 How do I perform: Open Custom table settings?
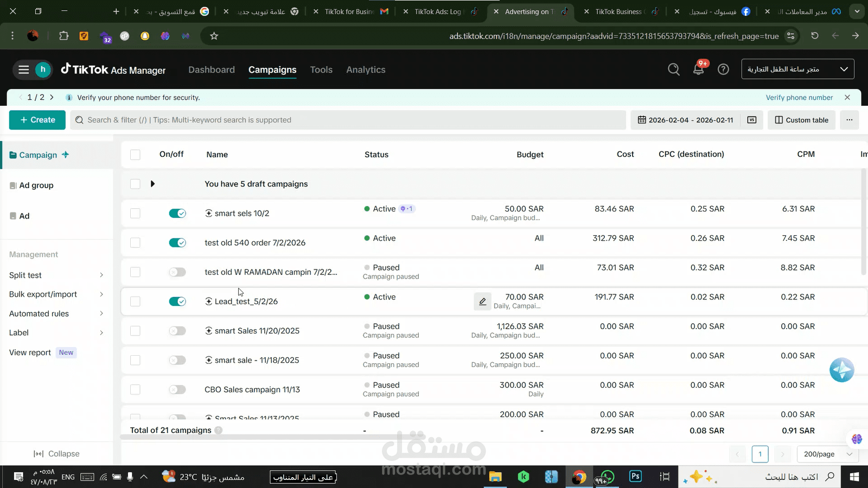click(x=801, y=120)
